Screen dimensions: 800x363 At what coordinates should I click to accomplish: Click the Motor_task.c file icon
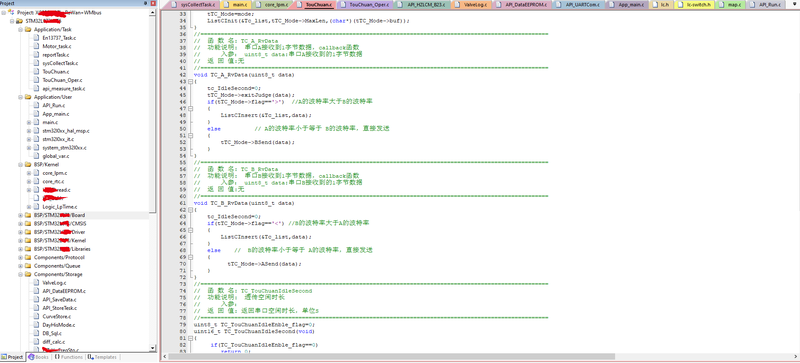[37, 46]
